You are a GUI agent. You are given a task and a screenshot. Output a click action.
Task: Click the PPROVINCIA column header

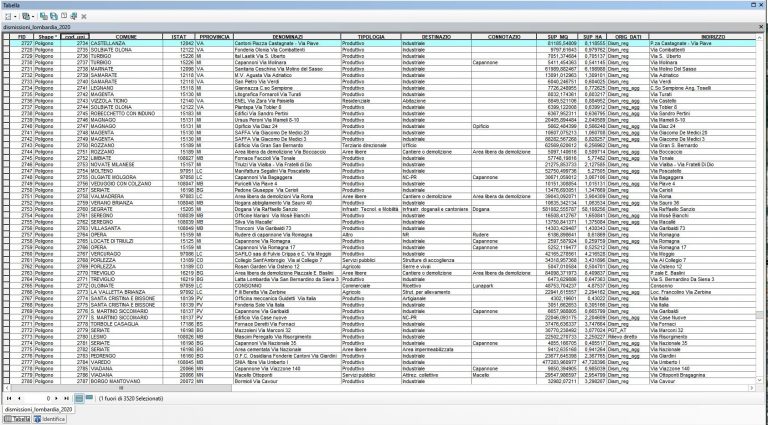(x=214, y=37)
